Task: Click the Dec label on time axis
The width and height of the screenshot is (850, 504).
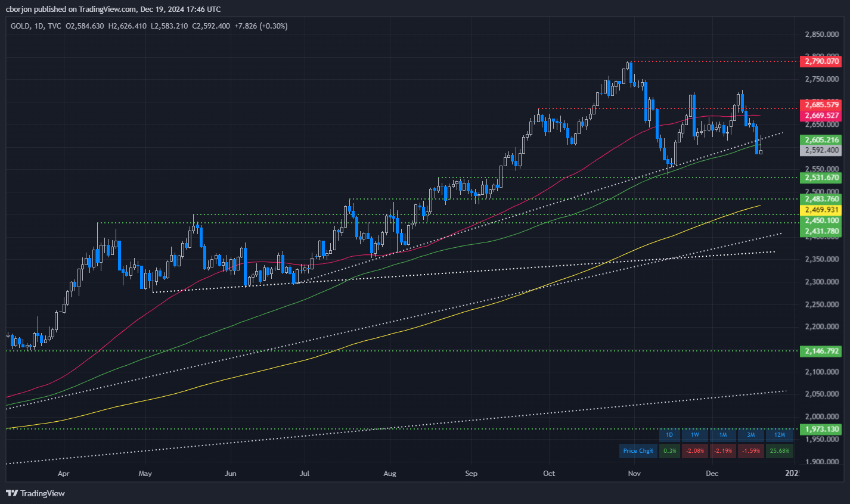Action: [x=712, y=474]
